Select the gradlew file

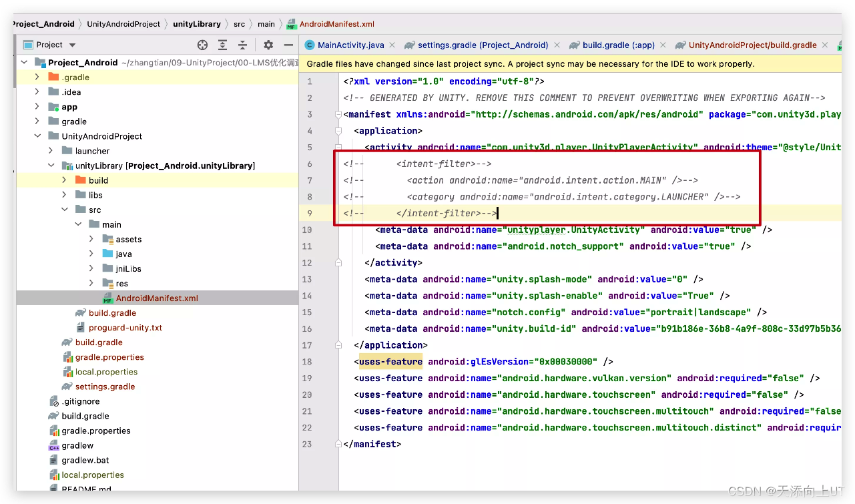77,445
